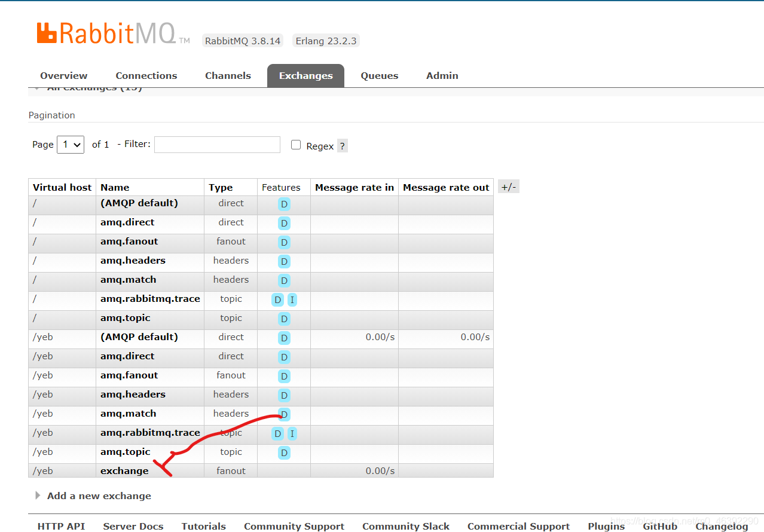Go to the Channels tab
This screenshot has height=532, width=764.
tap(228, 76)
